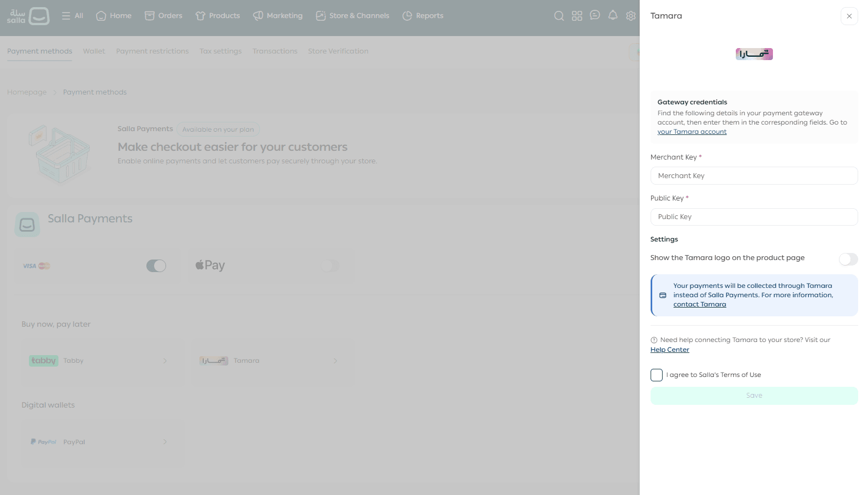The height and width of the screenshot is (495, 868).
Task: Toggle the Visa Mastercard payment switch
Action: [156, 266]
